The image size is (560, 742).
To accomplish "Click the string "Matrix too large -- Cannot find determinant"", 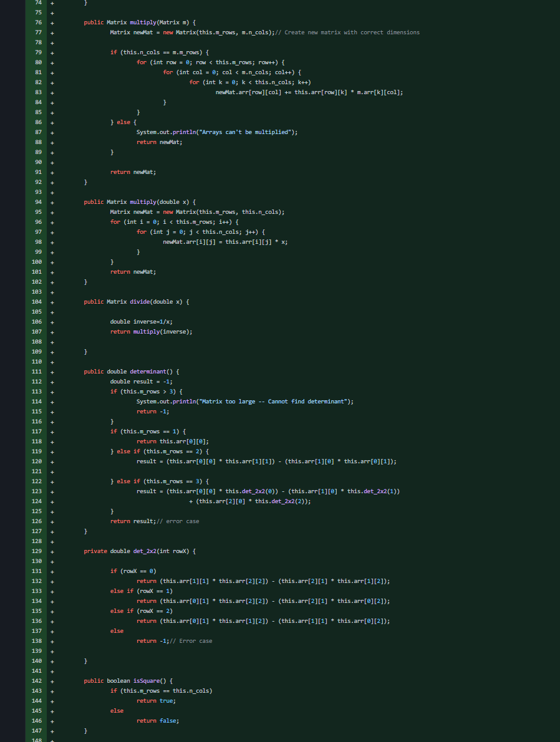I will point(274,402).
